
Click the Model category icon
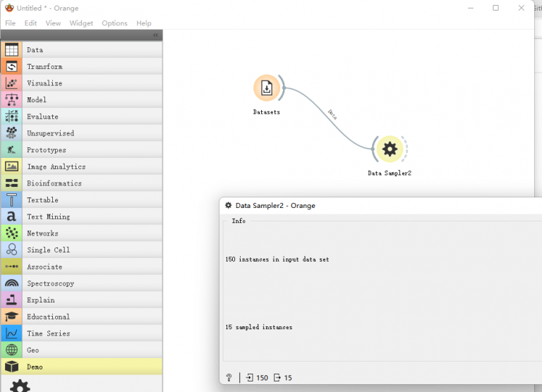coord(11,100)
